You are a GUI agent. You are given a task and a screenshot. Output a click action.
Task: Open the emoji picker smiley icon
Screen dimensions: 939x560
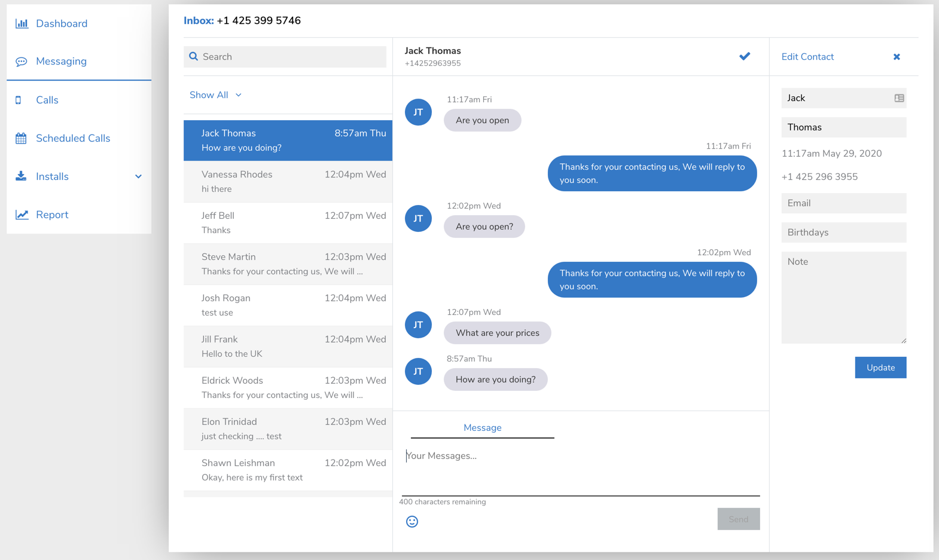412,522
